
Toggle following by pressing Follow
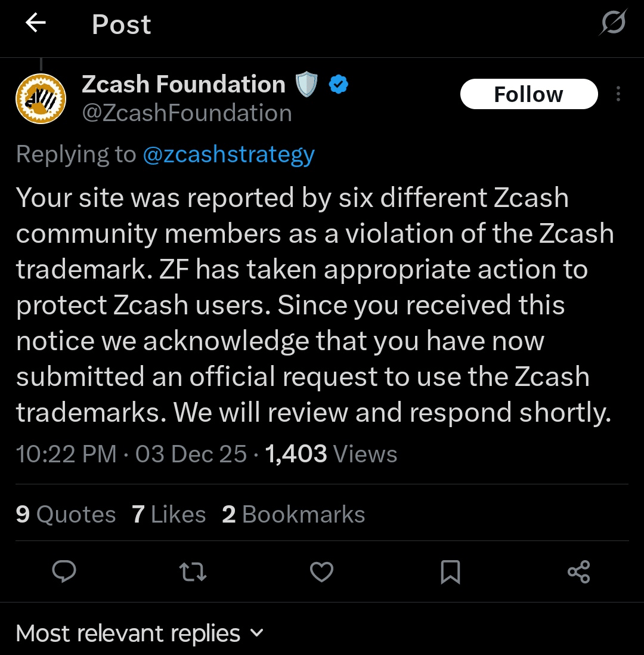(x=529, y=94)
